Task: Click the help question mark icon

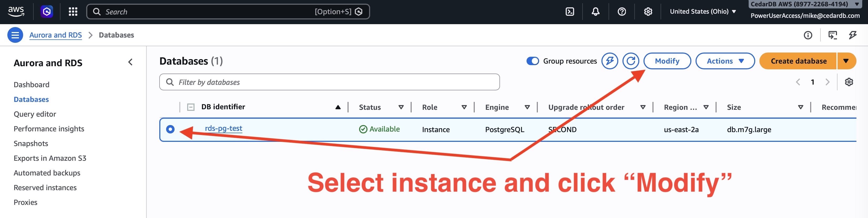Action: coord(622,12)
